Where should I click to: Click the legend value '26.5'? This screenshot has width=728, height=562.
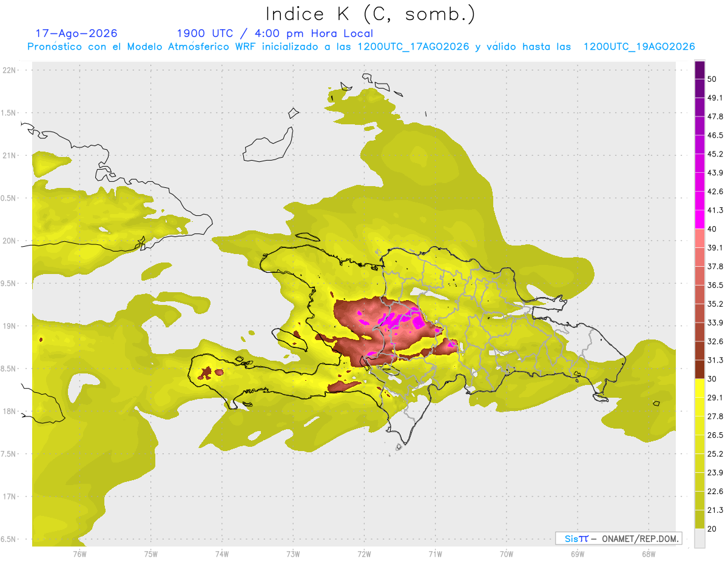(x=715, y=435)
